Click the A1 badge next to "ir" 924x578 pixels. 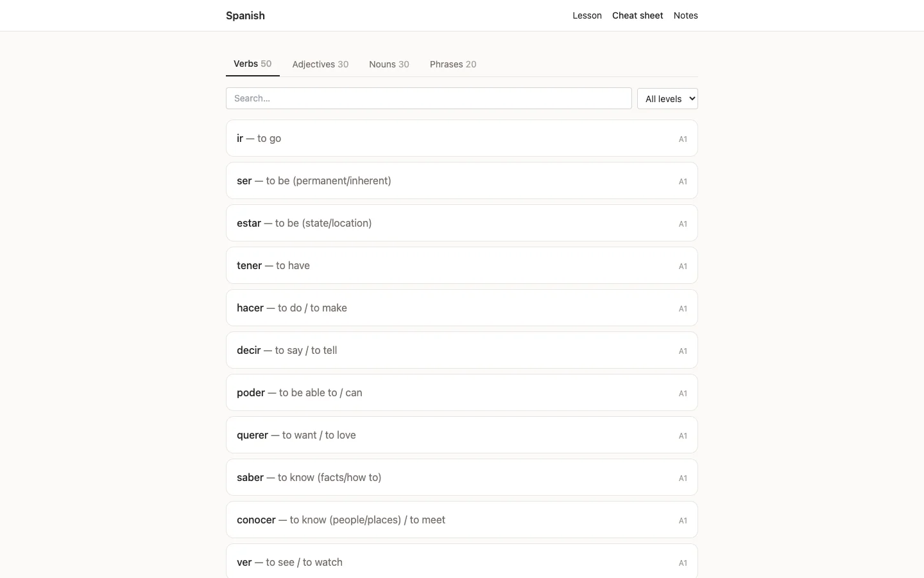(682, 139)
